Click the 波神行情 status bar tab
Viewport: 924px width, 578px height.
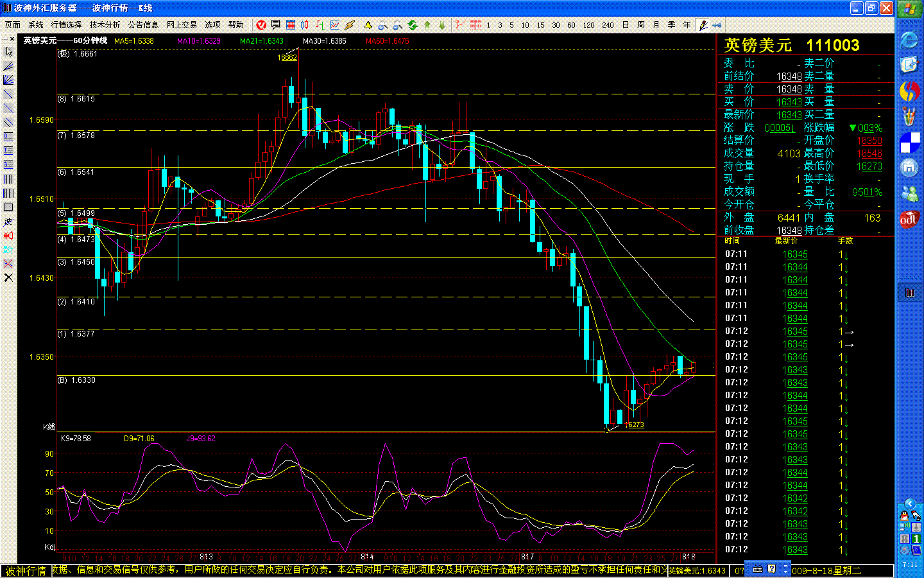click(x=26, y=571)
